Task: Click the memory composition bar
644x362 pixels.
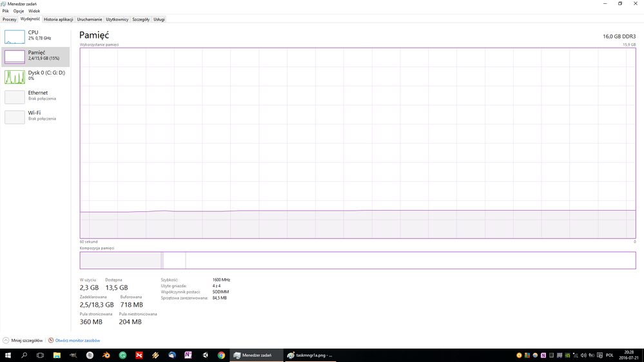Action: click(x=357, y=260)
